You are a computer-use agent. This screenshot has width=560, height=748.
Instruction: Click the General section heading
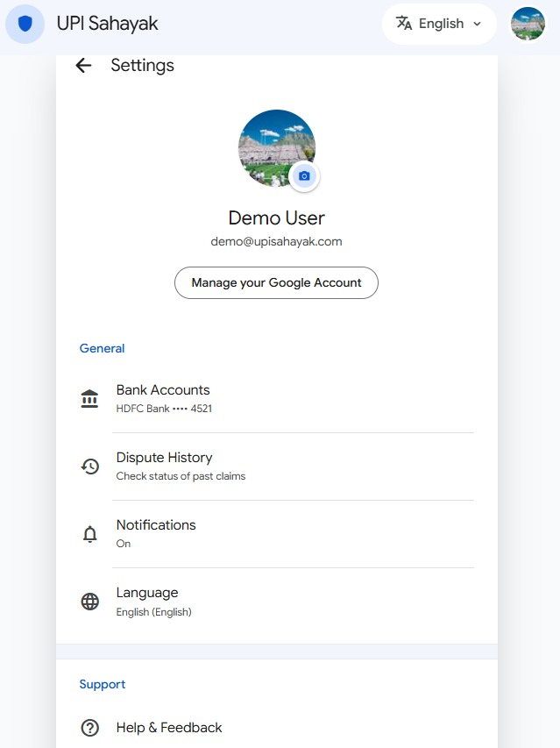pyautogui.click(x=102, y=348)
